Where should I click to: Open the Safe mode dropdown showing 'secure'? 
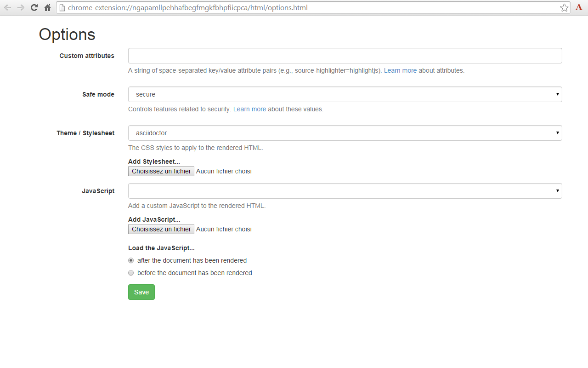point(345,94)
